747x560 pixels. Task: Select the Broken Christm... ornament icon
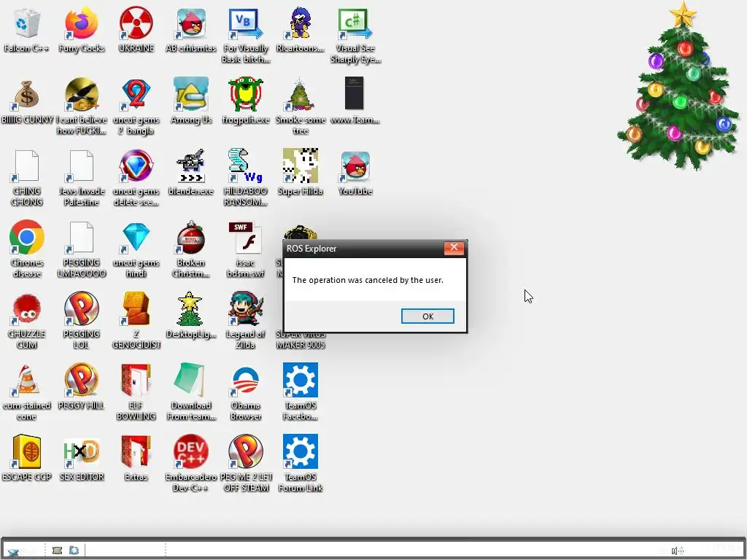190,237
